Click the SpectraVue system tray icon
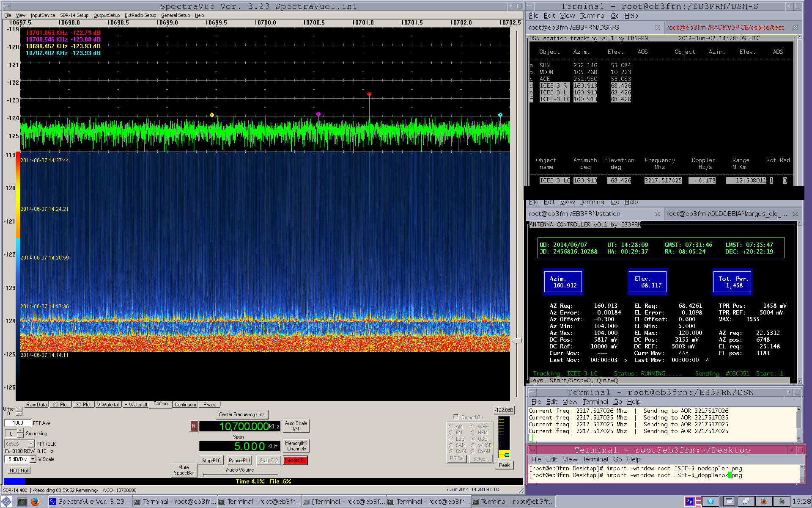 pyautogui.click(x=690, y=502)
